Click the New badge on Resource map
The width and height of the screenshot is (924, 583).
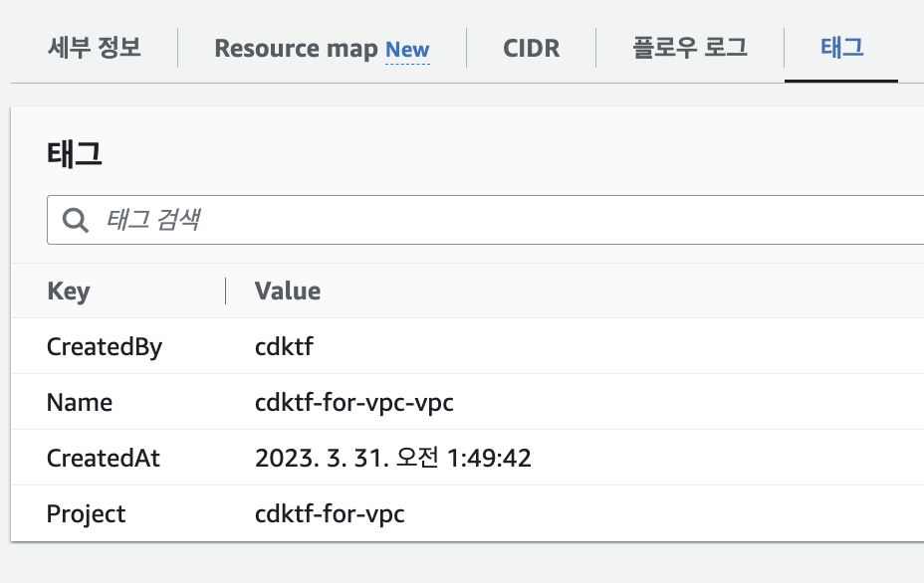(x=407, y=50)
